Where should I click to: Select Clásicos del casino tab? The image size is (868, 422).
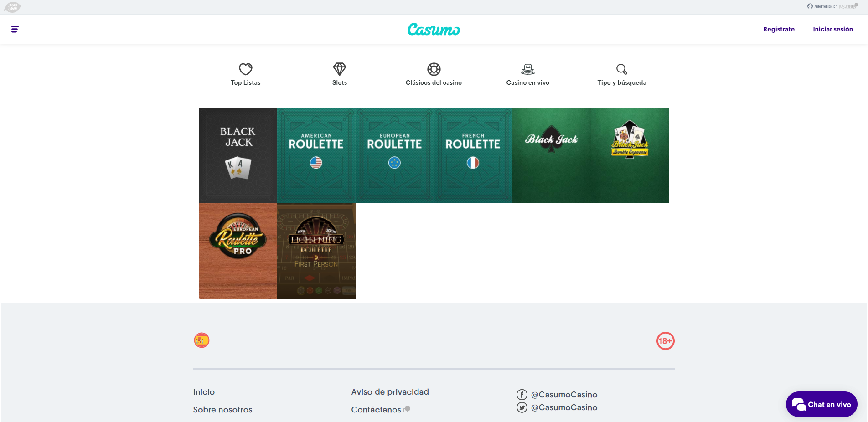tap(434, 83)
